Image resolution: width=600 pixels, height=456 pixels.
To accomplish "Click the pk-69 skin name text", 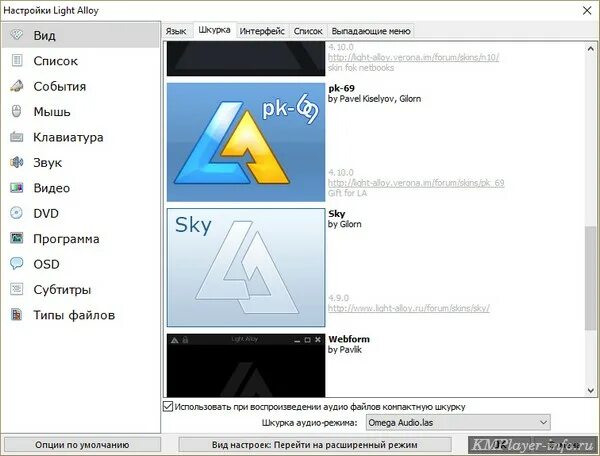I will tap(341, 88).
